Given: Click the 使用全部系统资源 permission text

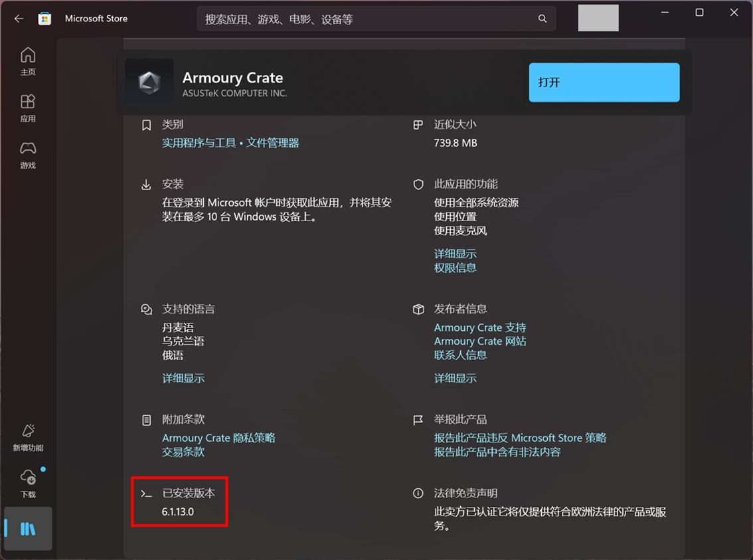Looking at the screenshot, I should coord(476,203).
